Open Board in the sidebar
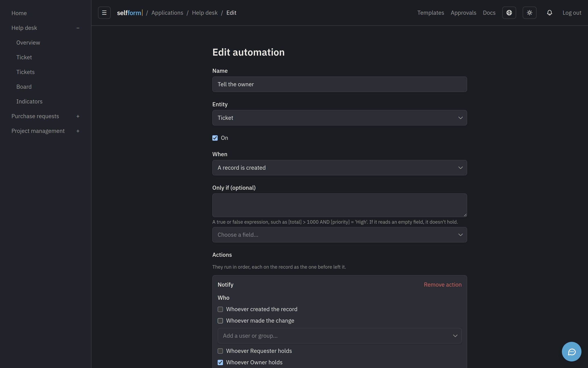This screenshot has width=588, height=368. click(24, 87)
